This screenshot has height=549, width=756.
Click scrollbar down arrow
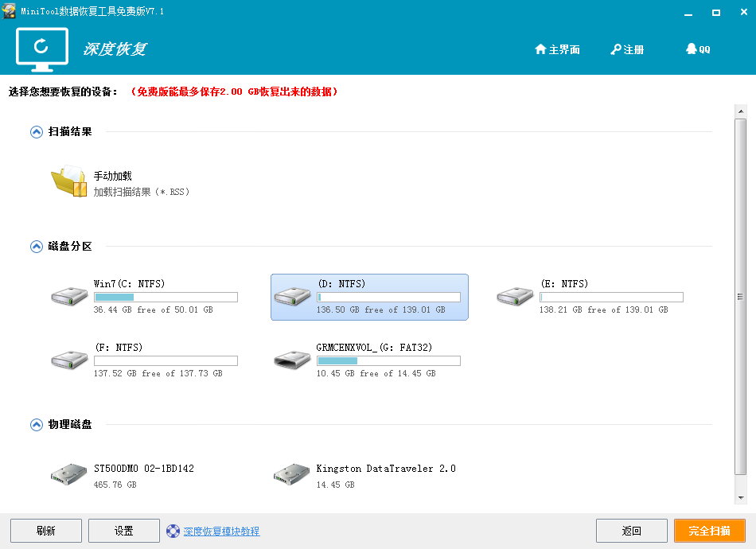click(741, 497)
